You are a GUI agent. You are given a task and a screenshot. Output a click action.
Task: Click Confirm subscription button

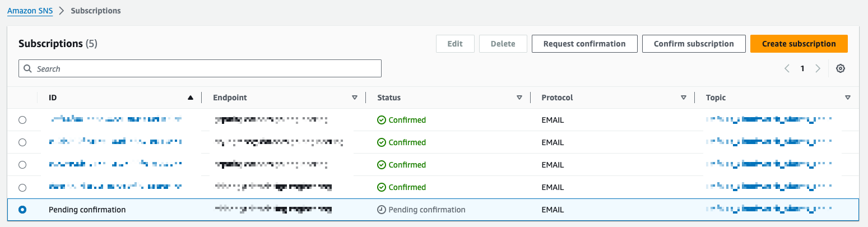(x=694, y=44)
